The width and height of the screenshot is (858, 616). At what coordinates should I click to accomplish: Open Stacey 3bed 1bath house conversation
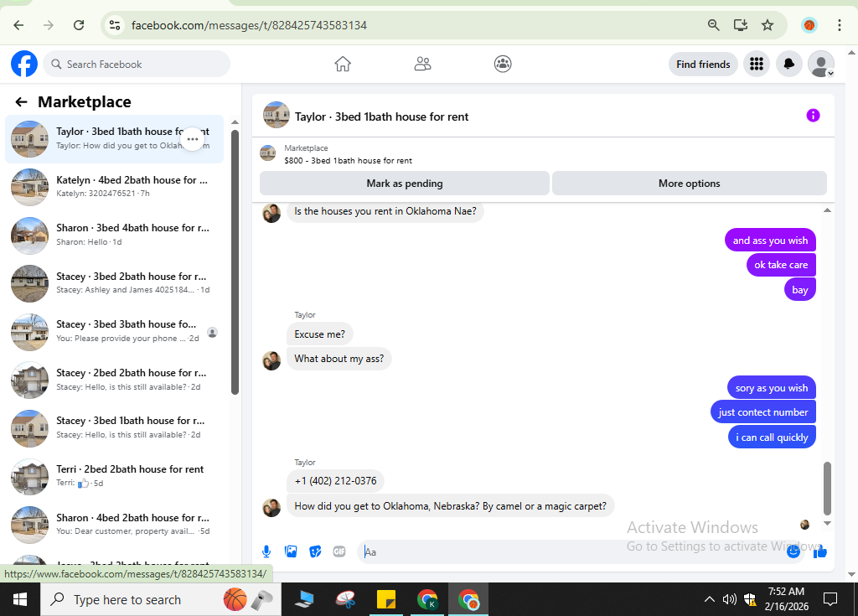(x=114, y=427)
